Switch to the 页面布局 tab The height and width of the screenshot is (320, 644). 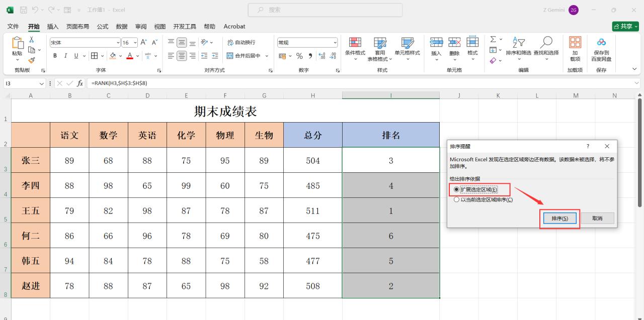coord(78,26)
